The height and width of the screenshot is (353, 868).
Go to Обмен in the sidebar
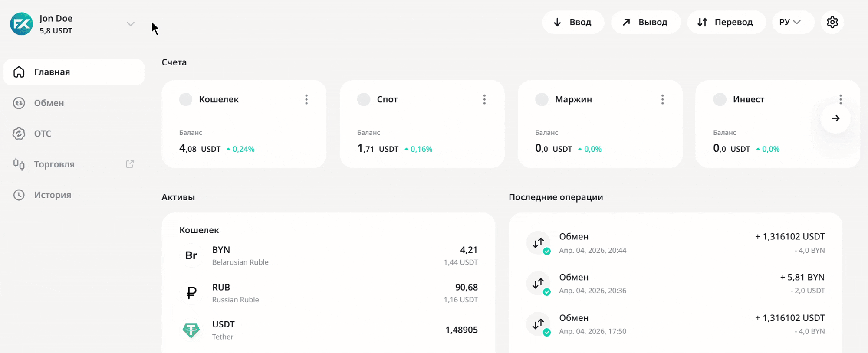49,103
